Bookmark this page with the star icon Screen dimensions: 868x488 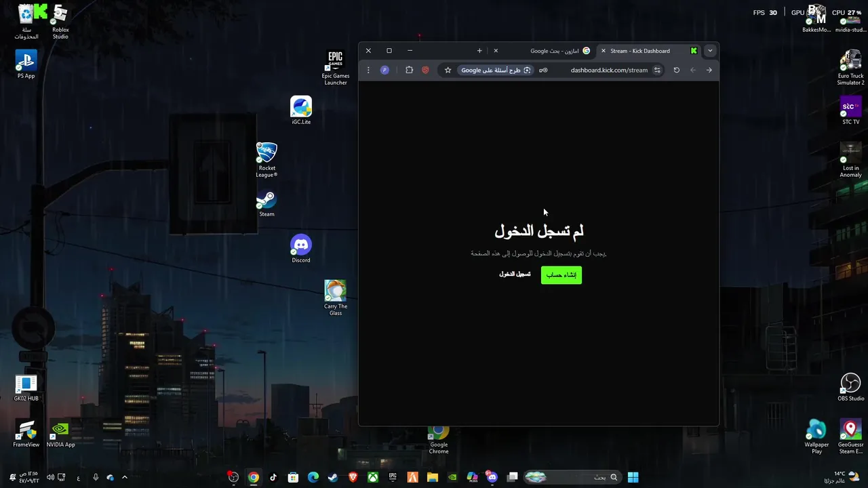point(448,70)
